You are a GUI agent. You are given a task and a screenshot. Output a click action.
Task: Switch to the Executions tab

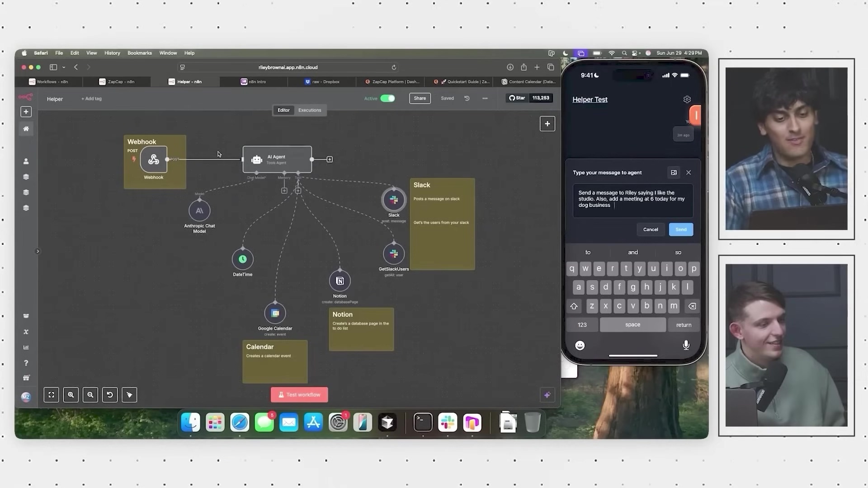(x=310, y=110)
